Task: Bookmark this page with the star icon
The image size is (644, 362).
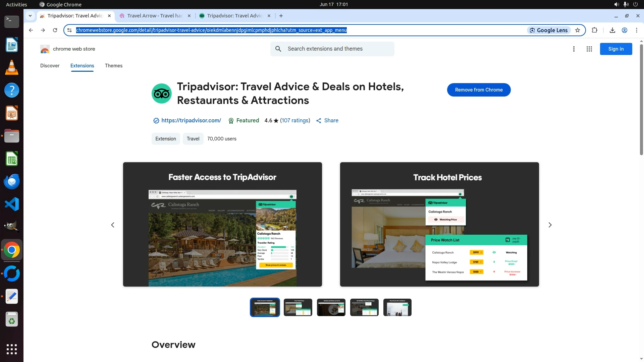Action: pyautogui.click(x=578, y=30)
